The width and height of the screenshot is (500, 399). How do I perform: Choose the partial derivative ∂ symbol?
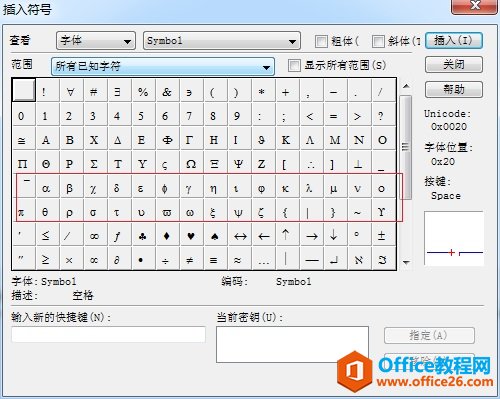pyautogui.click(x=117, y=259)
